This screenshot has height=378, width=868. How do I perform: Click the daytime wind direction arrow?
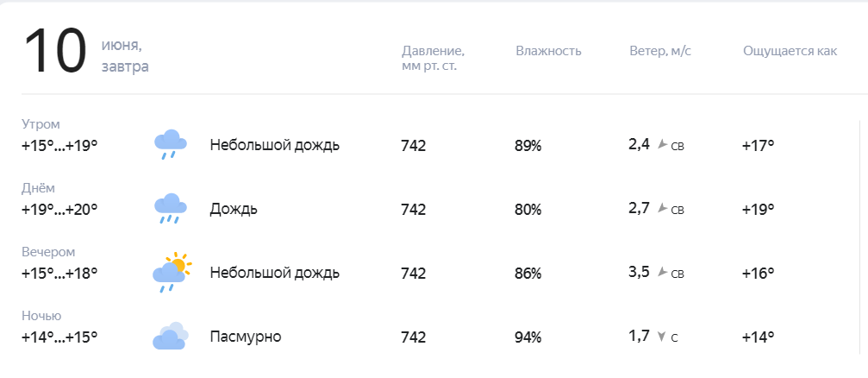click(661, 208)
